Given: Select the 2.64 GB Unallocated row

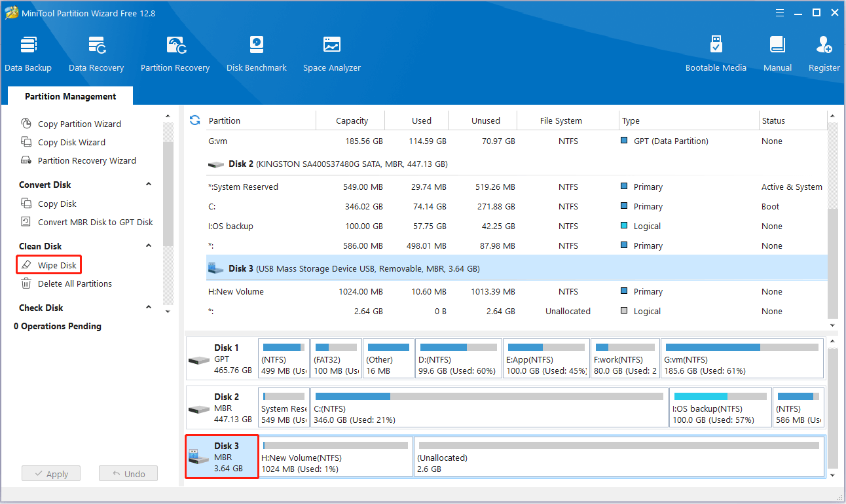Looking at the screenshot, I should (x=516, y=311).
